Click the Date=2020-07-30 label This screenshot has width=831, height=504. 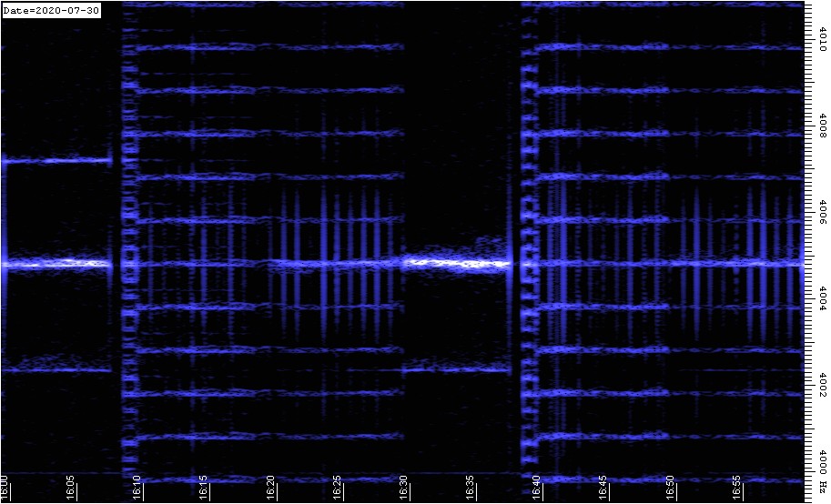pyautogui.click(x=51, y=10)
